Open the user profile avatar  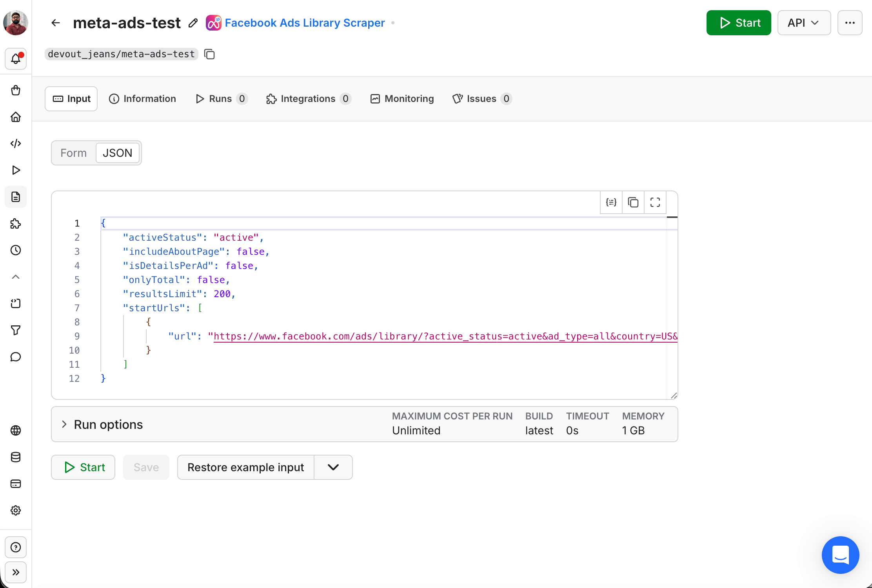[x=16, y=23]
